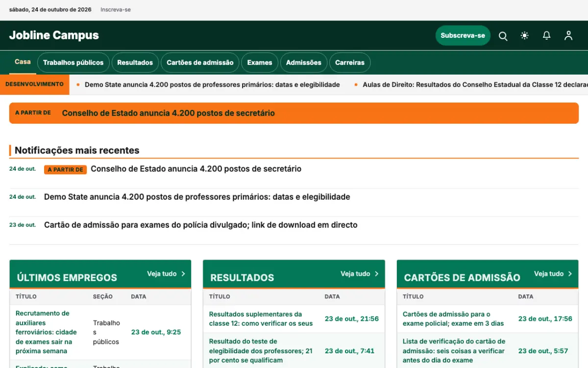Open notification Demo State professores primários
The width and height of the screenshot is (588, 368).
pyautogui.click(x=197, y=197)
